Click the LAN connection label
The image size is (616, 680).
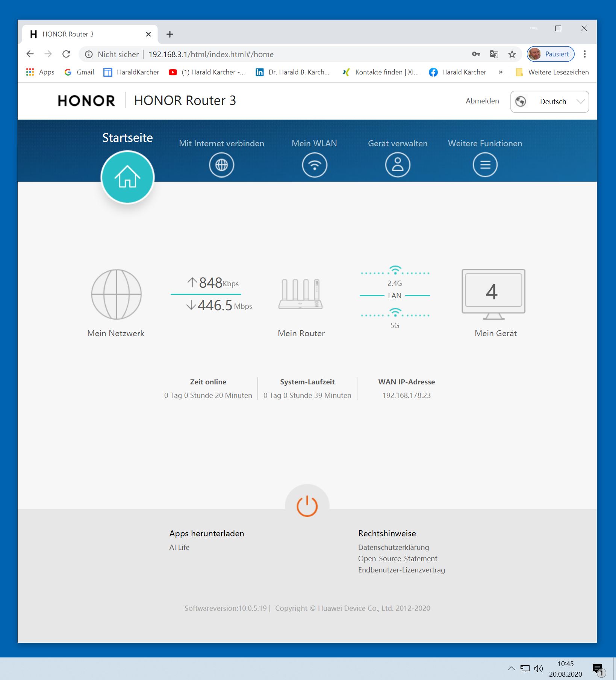tap(395, 296)
